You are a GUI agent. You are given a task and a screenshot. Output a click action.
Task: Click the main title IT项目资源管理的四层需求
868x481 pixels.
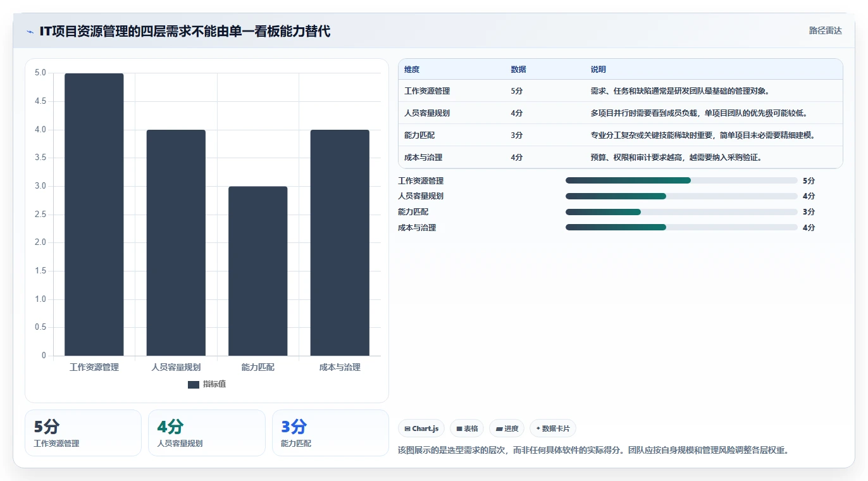pyautogui.click(x=185, y=31)
